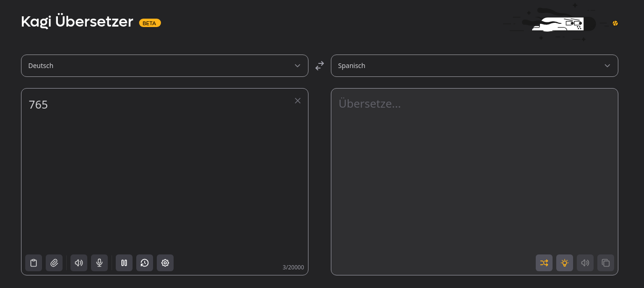Toggle the alternative translations shuffle button
This screenshot has height=288, width=644.
(544, 263)
